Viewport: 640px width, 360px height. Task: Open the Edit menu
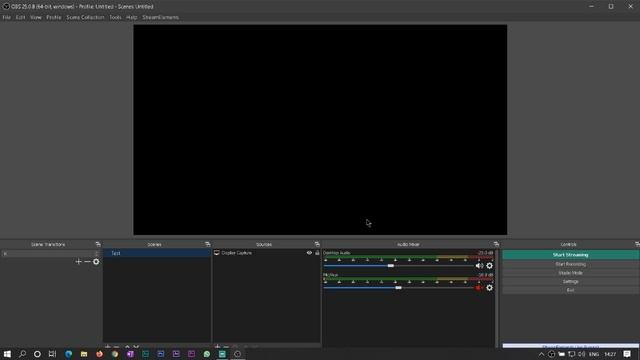[20, 17]
